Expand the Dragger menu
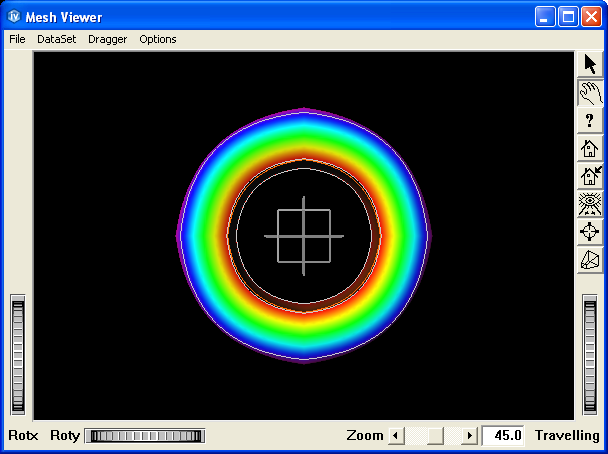Viewport: 608px width, 454px height. point(108,39)
